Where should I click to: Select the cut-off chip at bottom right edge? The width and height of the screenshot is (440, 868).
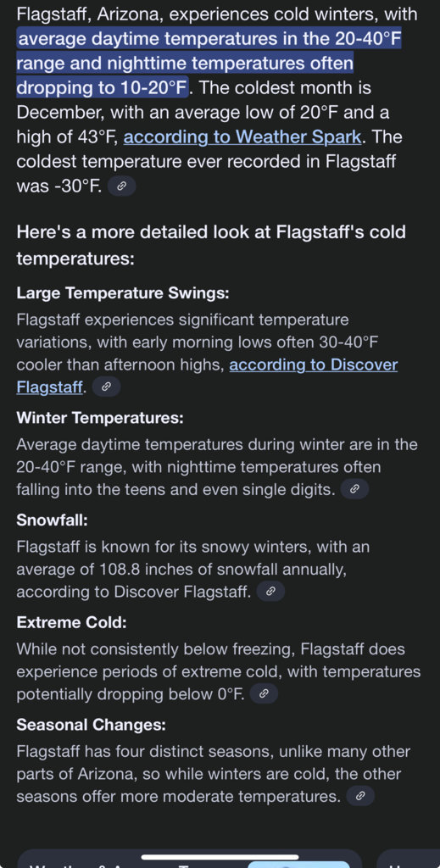pos(409,859)
